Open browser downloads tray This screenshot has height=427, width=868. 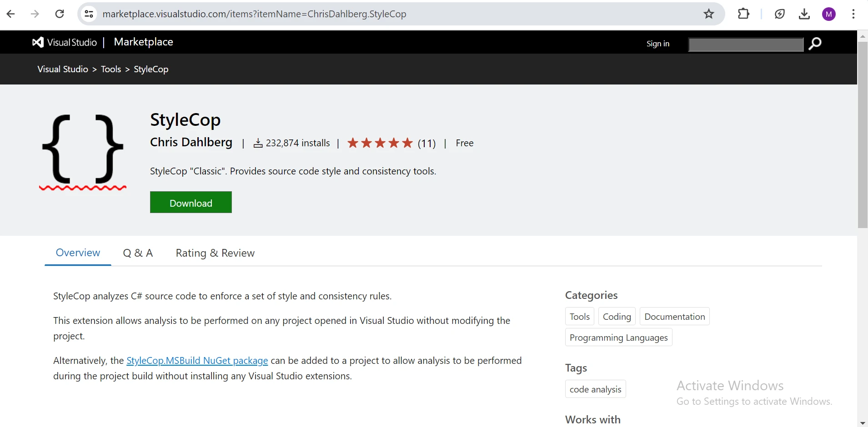click(x=804, y=14)
